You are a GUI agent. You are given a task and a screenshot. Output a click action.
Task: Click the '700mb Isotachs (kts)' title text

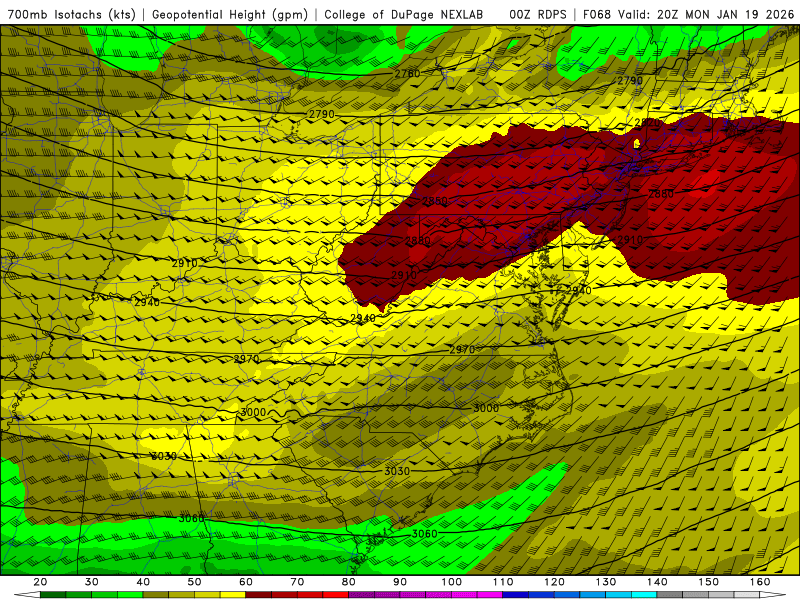click(71, 15)
